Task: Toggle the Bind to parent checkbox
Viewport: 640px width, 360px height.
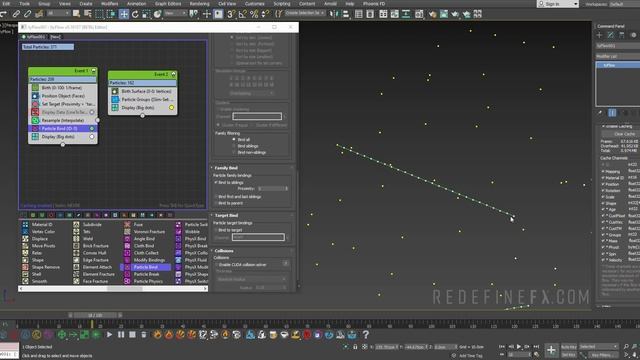Action: 216,203
